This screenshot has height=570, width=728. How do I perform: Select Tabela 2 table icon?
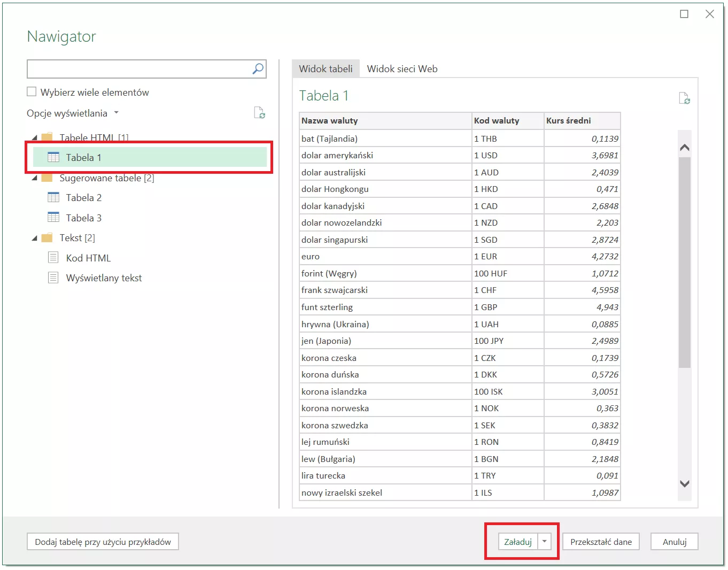53,197
